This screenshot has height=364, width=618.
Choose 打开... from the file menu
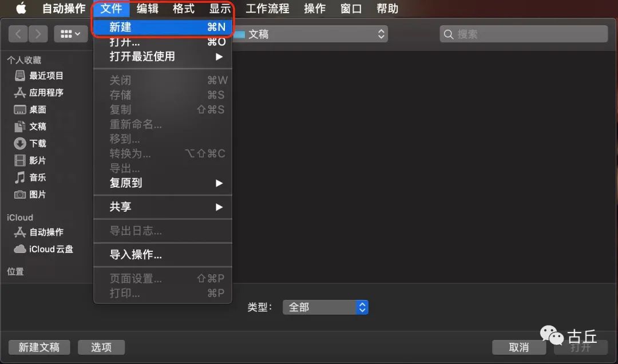(163, 42)
